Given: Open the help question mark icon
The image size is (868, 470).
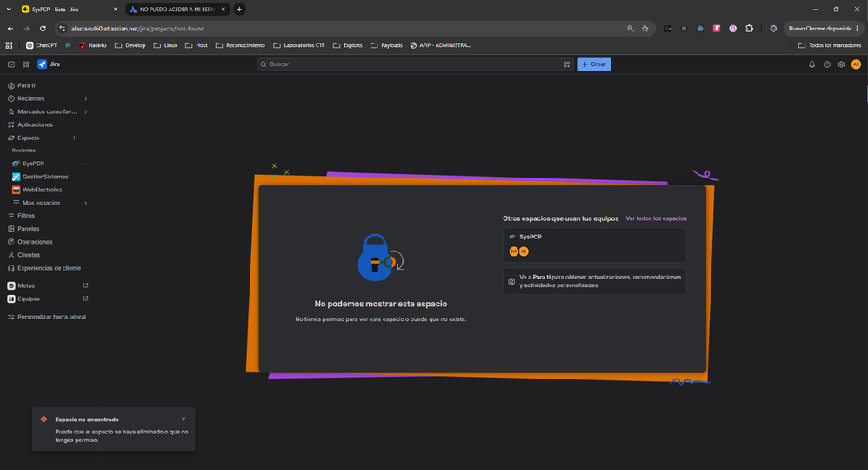Looking at the screenshot, I should (x=826, y=64).
